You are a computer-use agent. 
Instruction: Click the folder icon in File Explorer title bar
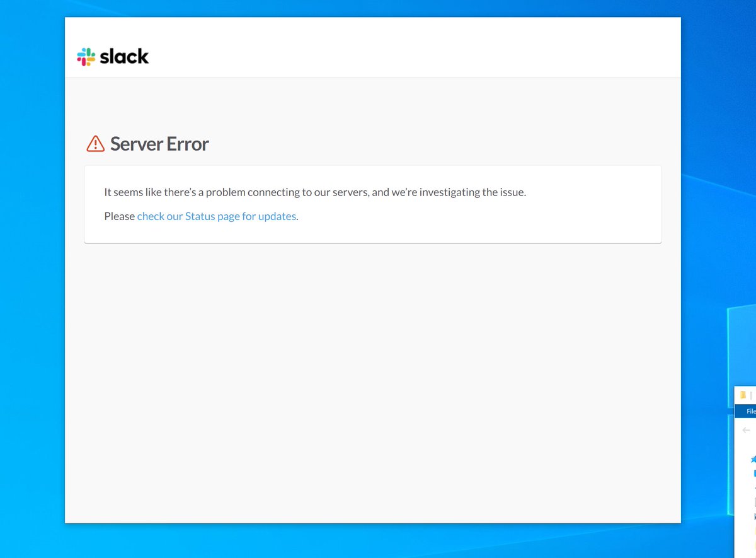tap(743, 395)
